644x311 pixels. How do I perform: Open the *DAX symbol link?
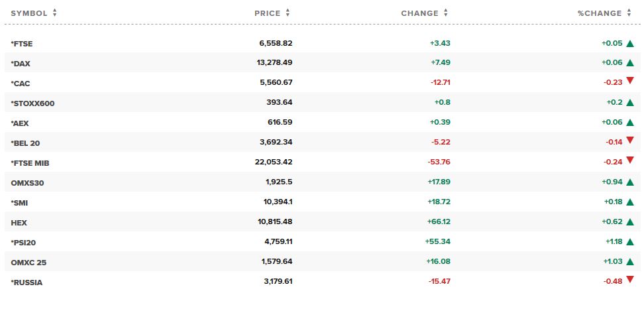pos(21,64)
